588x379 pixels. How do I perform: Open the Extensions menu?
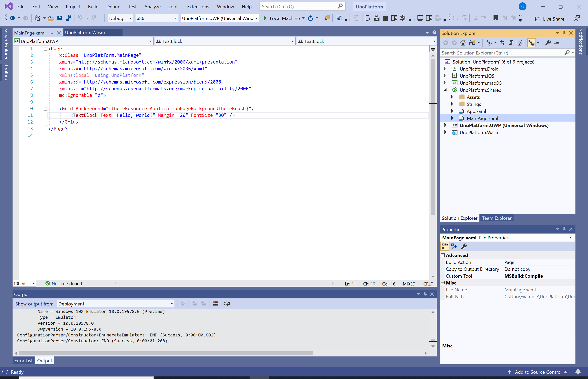[x=198, y=7]
